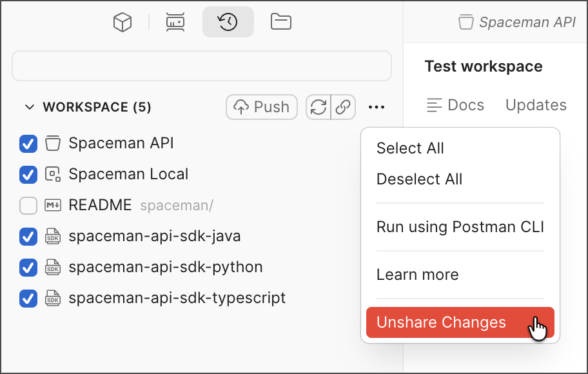Click the spaceman-api-sdk-typescript SDK icon
588x374 pixels.
coord(52,298)
